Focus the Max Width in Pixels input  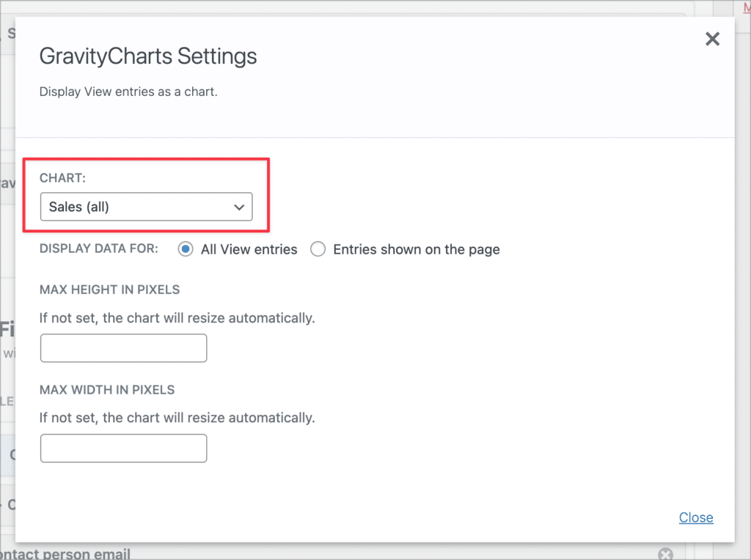(123, 449)
